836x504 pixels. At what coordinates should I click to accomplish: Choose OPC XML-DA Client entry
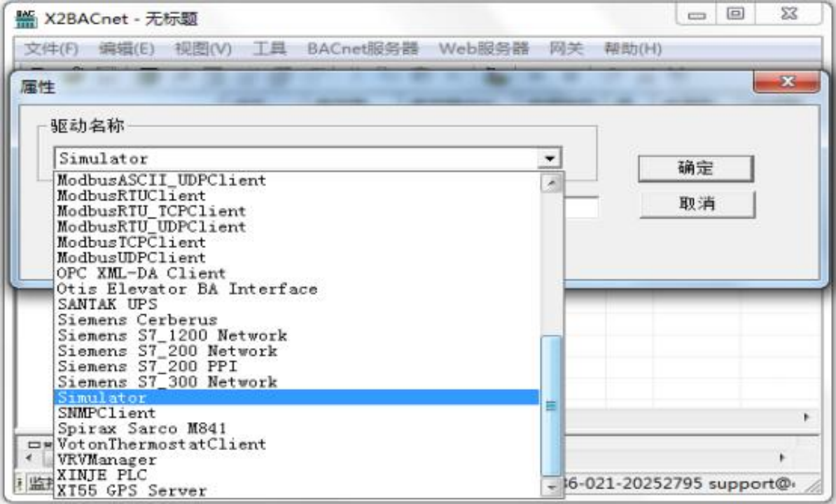(298, 273)
